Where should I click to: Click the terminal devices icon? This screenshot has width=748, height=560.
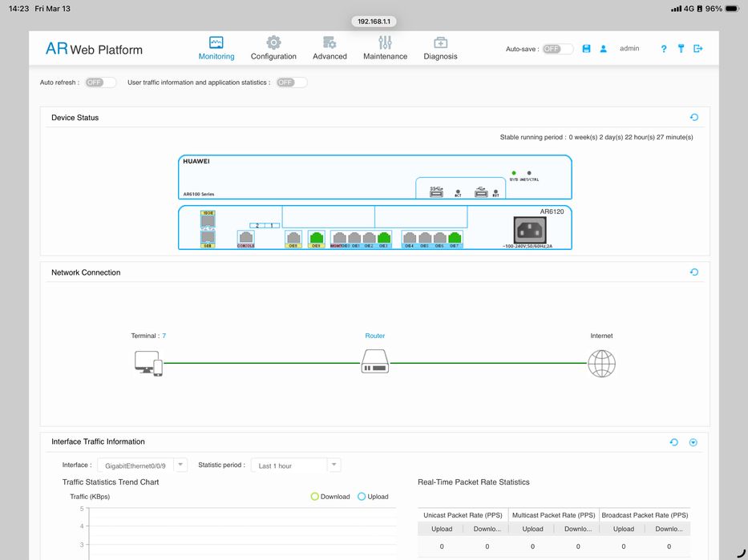pyautogui.click(x=148, y=363)
